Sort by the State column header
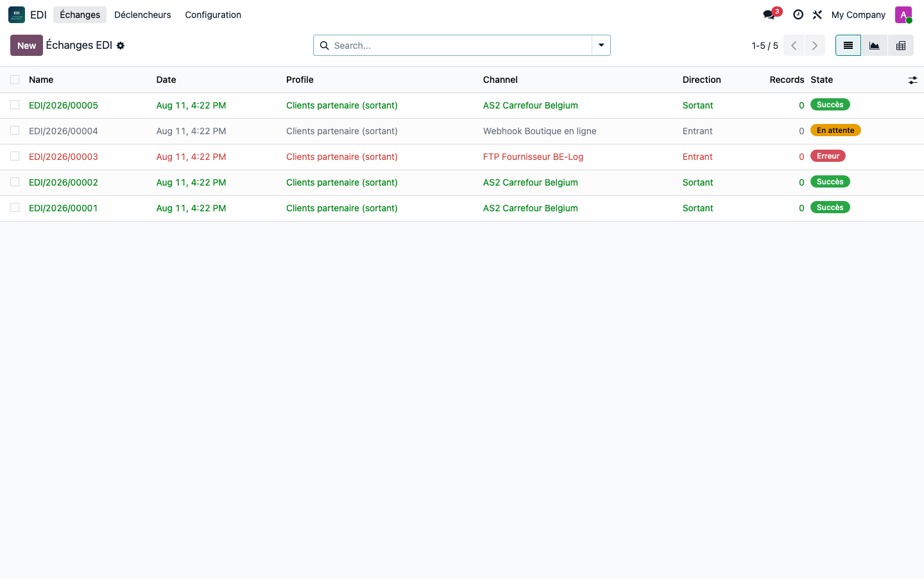The width and height of the screenshot is (924, 578). point(821,80)
